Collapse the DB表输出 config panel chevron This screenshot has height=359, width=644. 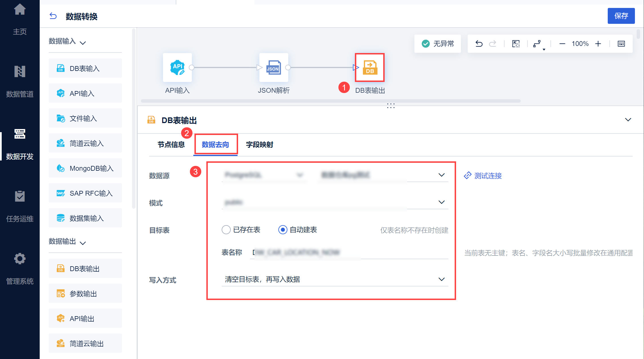click(x=628, y=120)
